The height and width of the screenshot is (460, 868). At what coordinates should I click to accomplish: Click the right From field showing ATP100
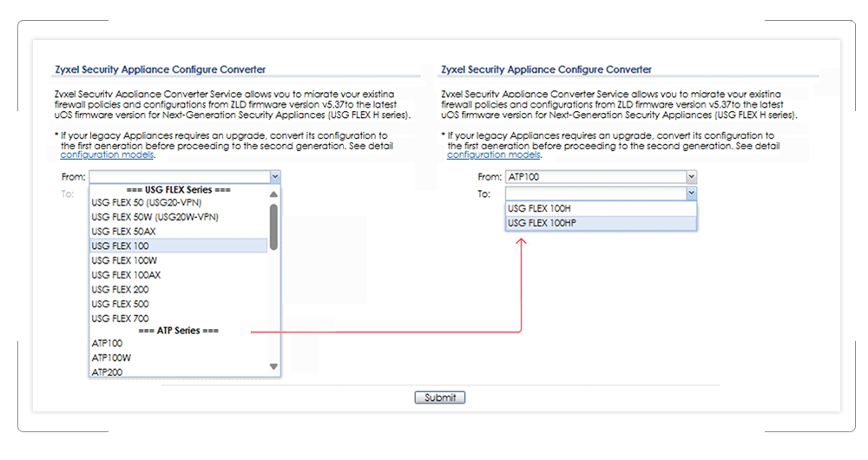[602, 176]
